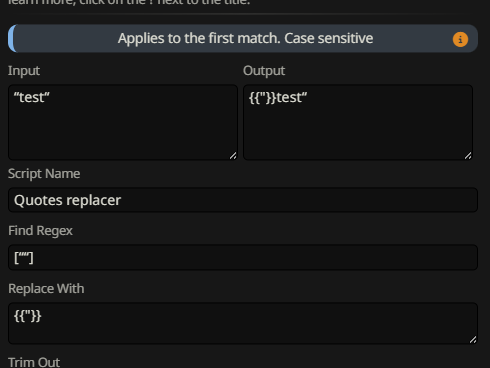The height and width of the screenshot is (368, 490).
Task: Grab the Output textarea resize handle
Action: [x=468, y=155]
